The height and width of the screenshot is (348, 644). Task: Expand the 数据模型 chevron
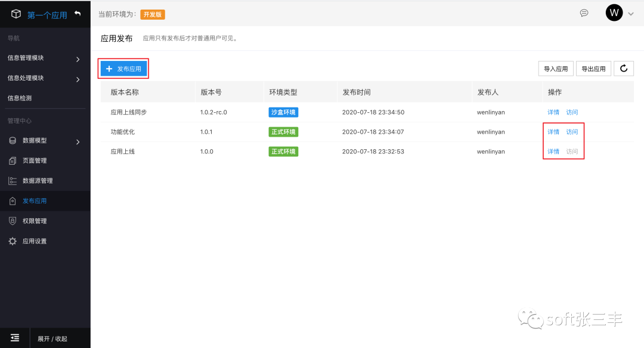[x=78, y=142]
